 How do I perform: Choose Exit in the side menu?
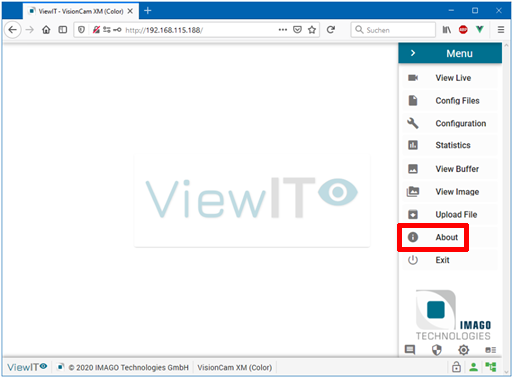[450, 260]
